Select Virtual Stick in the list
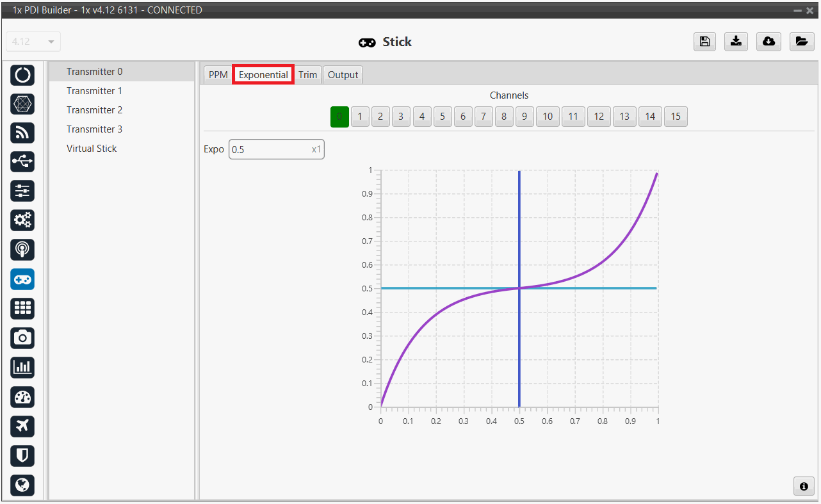This screenshot has height=504, width=821. pyautogui.click(x=92, y=149)
